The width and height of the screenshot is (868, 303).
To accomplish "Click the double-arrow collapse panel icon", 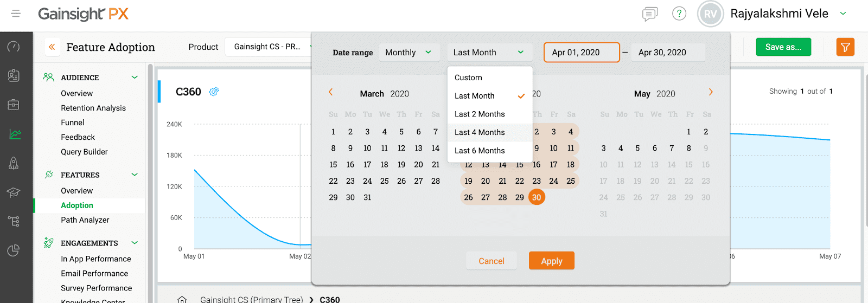I will point(52,47).
